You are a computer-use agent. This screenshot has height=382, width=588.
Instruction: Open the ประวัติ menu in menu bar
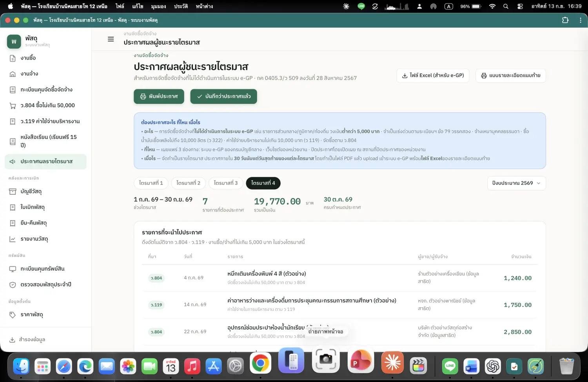[181, 6]
